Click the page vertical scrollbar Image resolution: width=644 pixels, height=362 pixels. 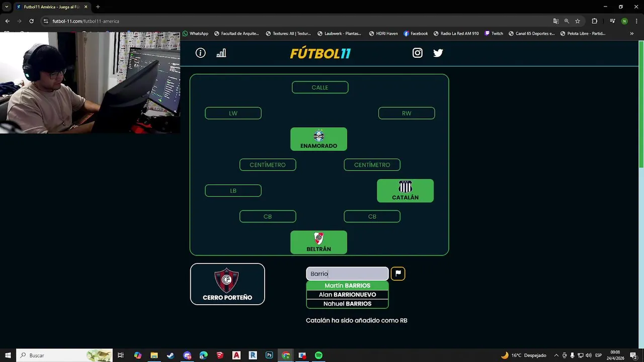[641, 106]
